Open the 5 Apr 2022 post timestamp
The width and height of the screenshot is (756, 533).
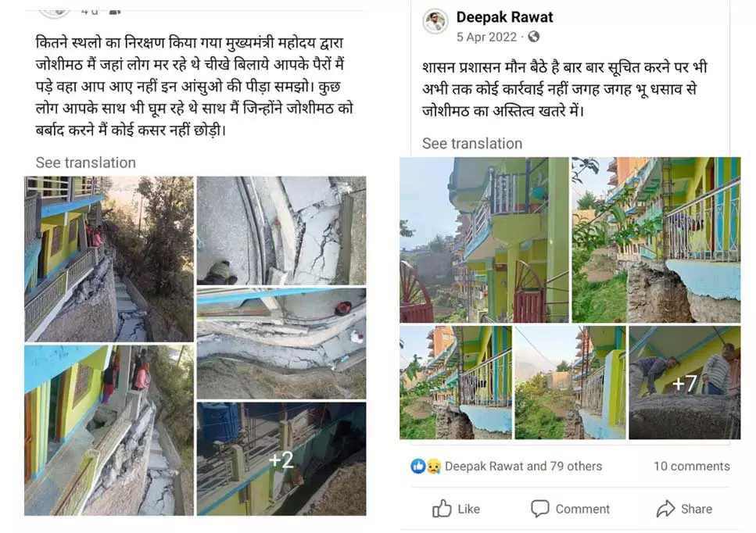tap(486, 37)
